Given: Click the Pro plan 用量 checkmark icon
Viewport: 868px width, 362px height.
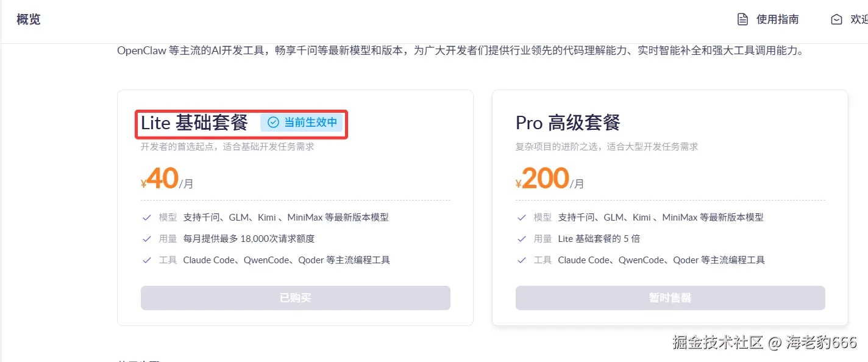Looking at the screenshot, I should (x=521, y=239).
